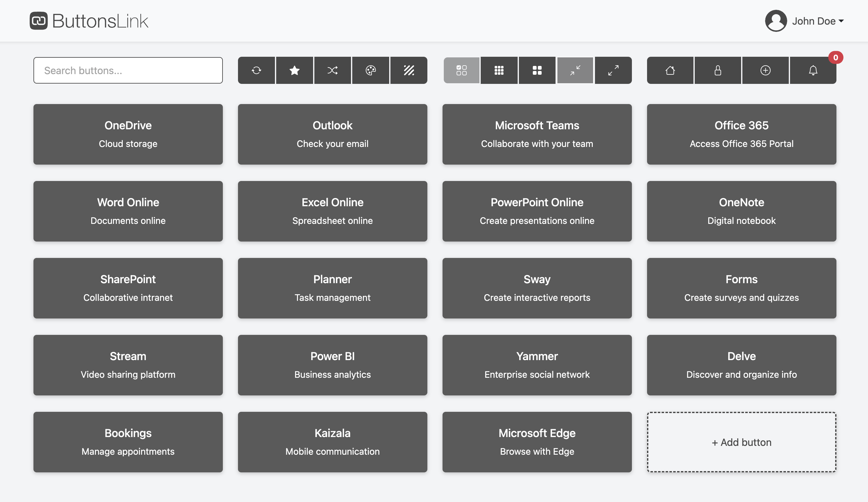Open the Stream video sharing button
This screenshot has height=502, width=868.
(x=128, y=365)
